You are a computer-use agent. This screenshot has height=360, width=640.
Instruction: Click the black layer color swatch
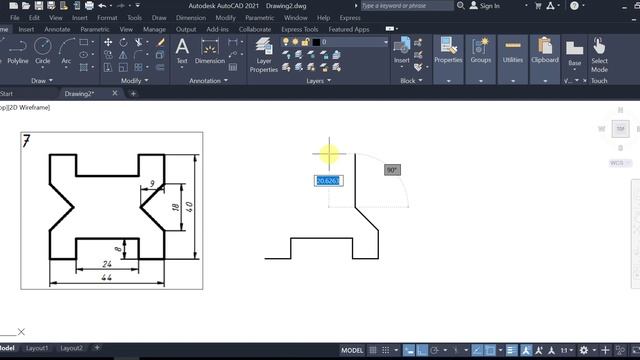[316, 42]
